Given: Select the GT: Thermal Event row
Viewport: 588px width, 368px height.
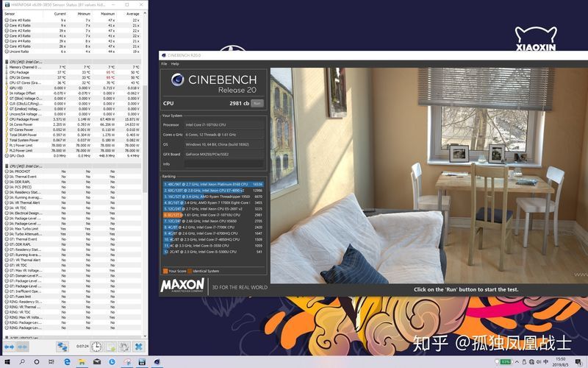Looking at the screenshot, I should [x=72, y=239].
